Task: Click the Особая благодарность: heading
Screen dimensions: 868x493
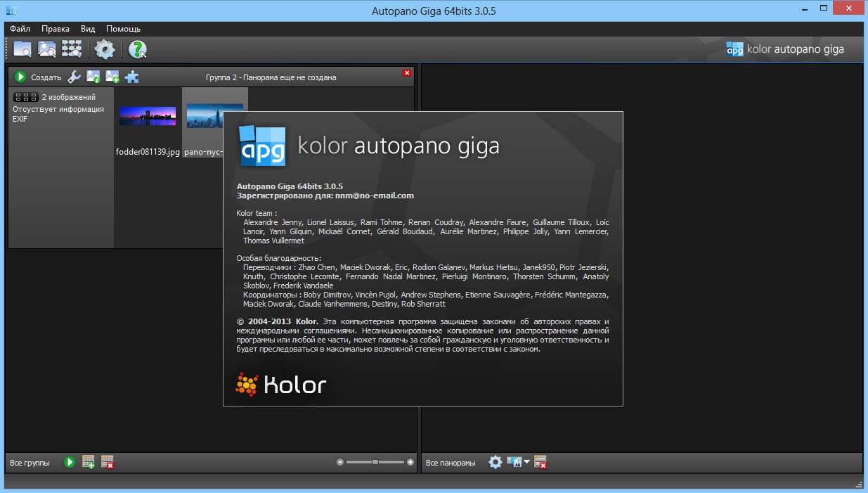Action: point(279,258)
